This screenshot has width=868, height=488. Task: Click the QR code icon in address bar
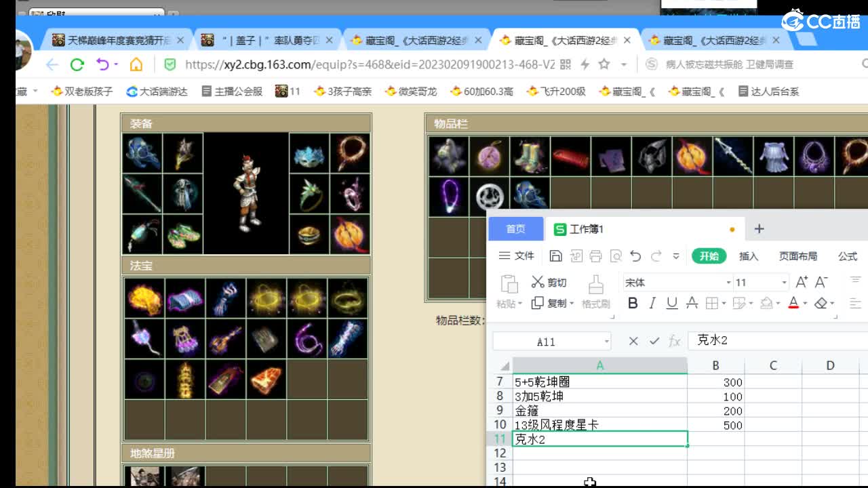pos(566,64)
